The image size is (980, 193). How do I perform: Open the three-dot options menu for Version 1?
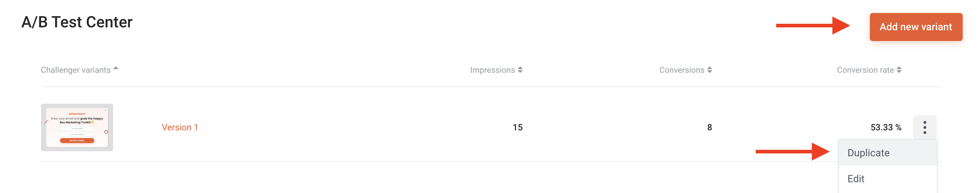(x=925, y=127)
